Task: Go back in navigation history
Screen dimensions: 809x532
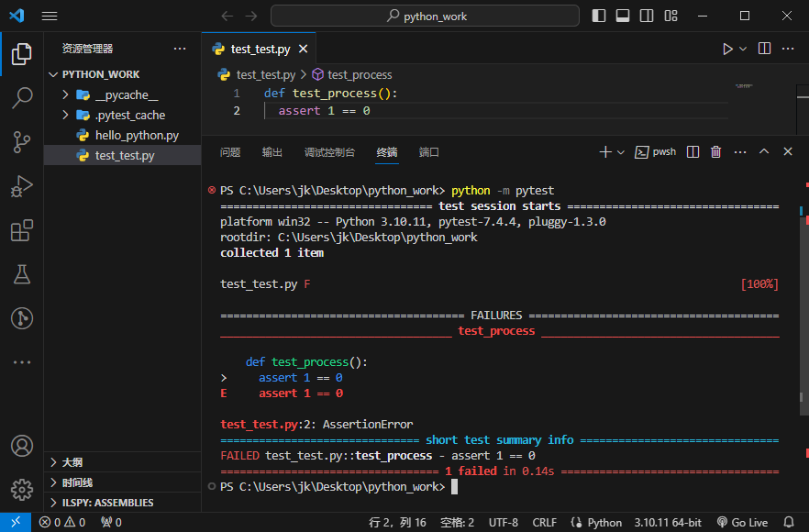Action: tap(227, 16)
